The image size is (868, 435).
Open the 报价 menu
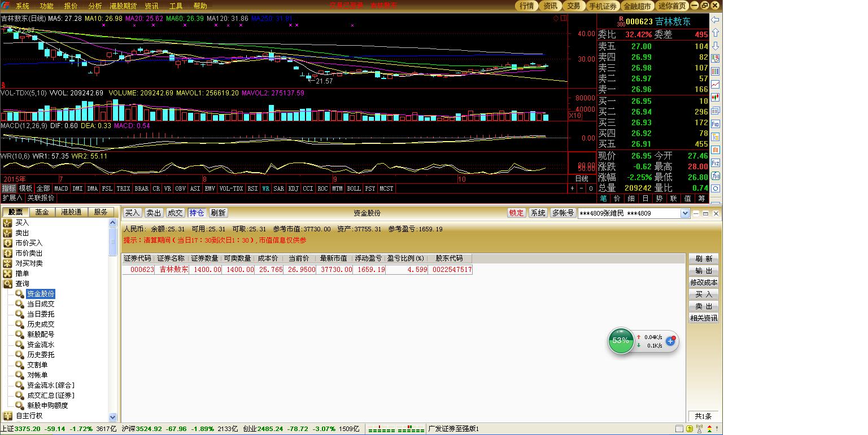(x=71, y=6)
